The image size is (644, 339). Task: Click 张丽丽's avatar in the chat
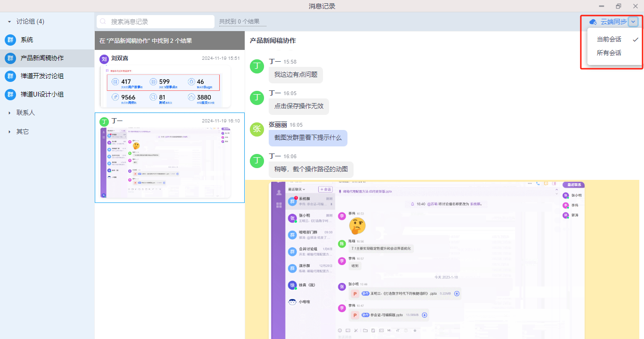[x=256, y=129]
